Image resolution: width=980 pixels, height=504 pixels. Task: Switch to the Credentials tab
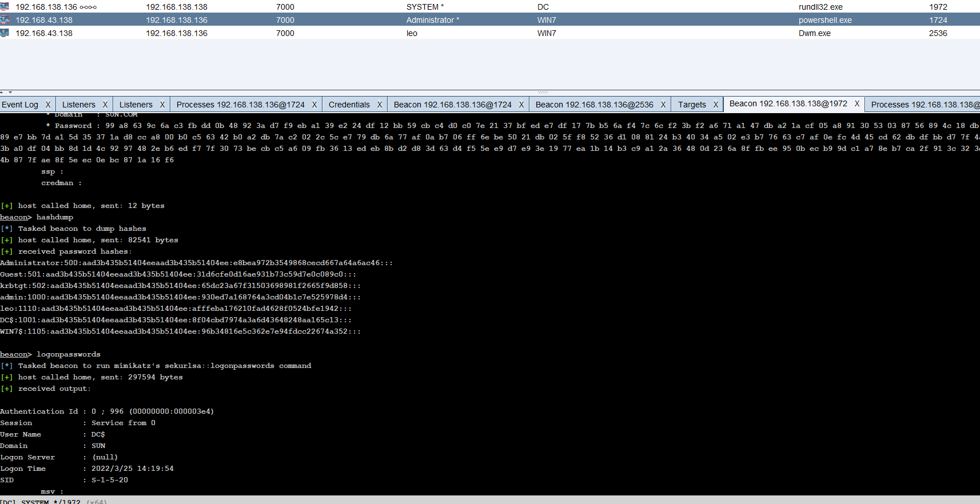pyautogui.click(x=349, y=105)
